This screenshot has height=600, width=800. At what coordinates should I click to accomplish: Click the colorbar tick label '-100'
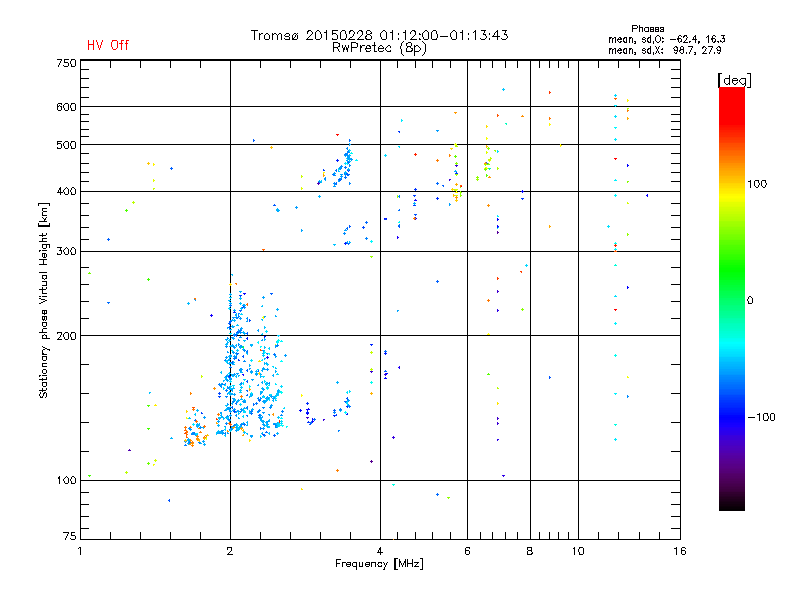point(761,417)
